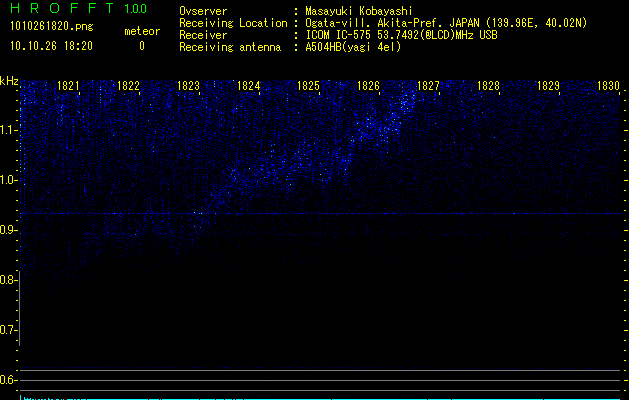Select the filename 1010261820.png
Image resolution: width=629 pixels, height=400 pixels.
click(x=52, y=27)
